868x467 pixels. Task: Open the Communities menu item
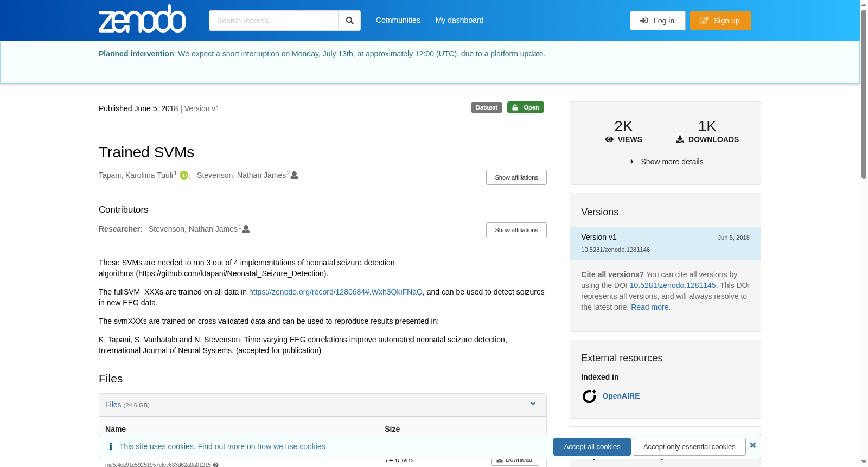398,20
